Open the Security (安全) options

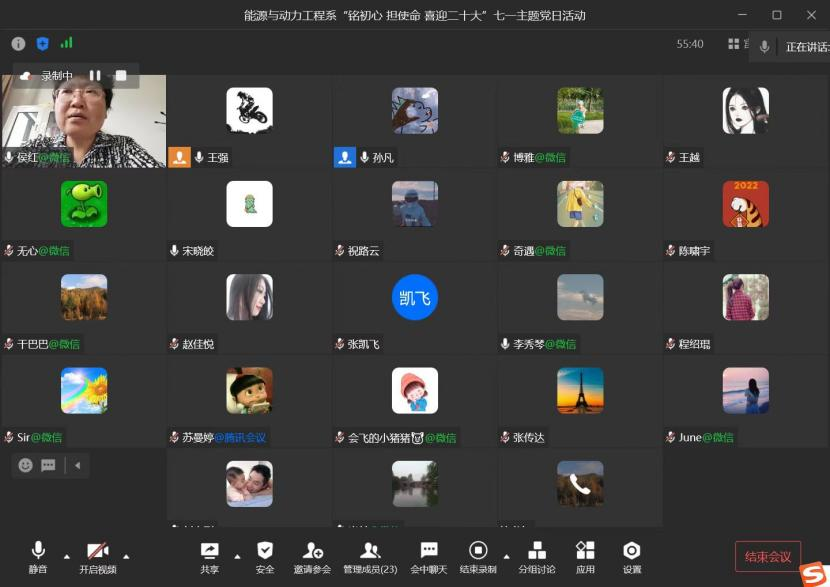265,557
